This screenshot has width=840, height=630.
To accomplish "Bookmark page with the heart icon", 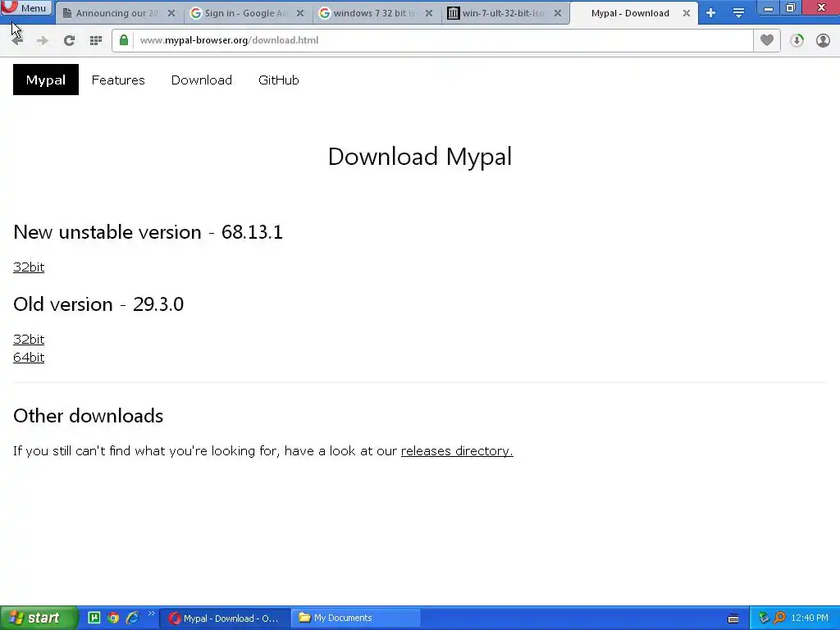I will (767, 40).
